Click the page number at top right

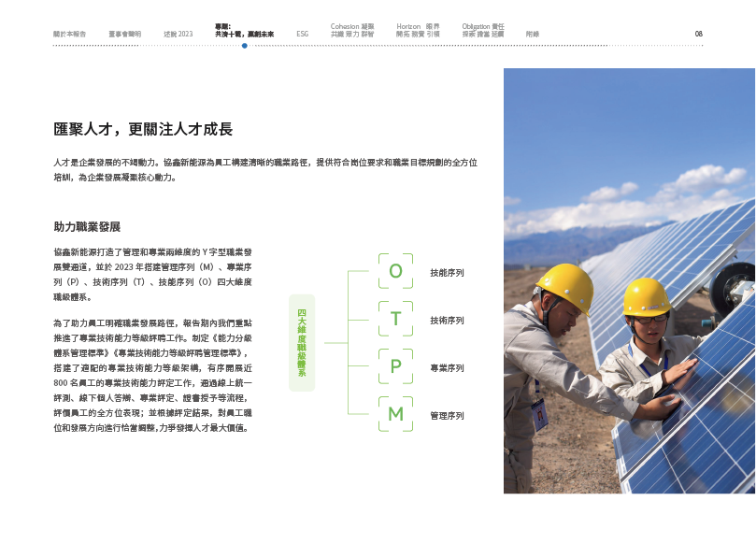tap(698, 34)
